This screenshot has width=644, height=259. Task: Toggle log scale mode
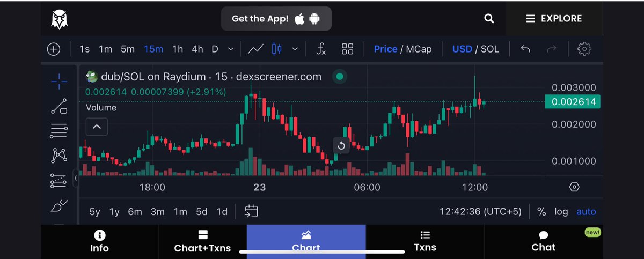(x=561, y=212)
